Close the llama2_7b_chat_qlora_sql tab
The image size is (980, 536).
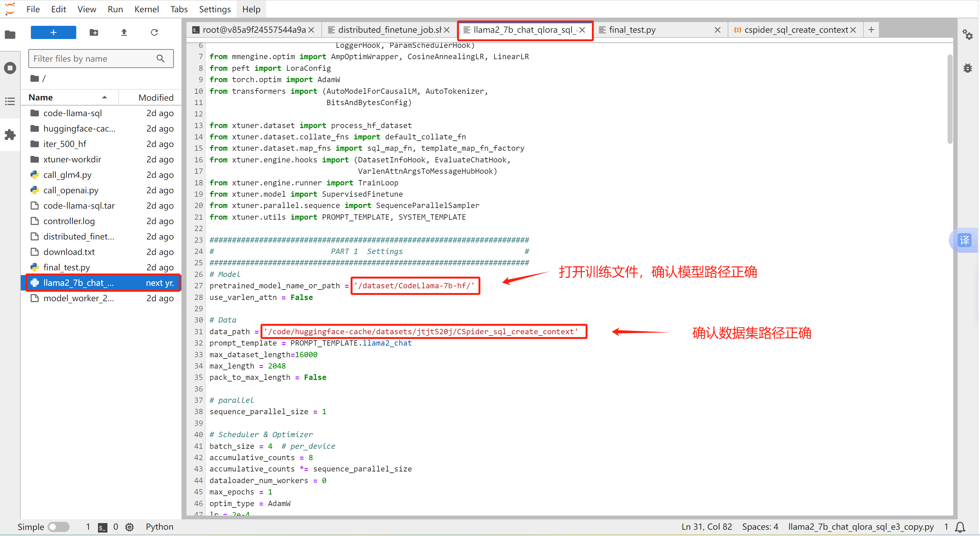click(x=582, y=30)
